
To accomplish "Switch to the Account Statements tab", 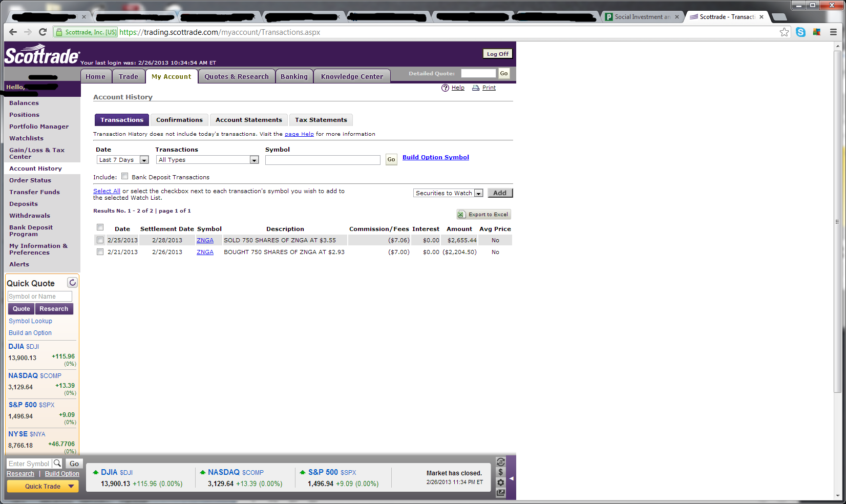I will (x=249, y=120).
